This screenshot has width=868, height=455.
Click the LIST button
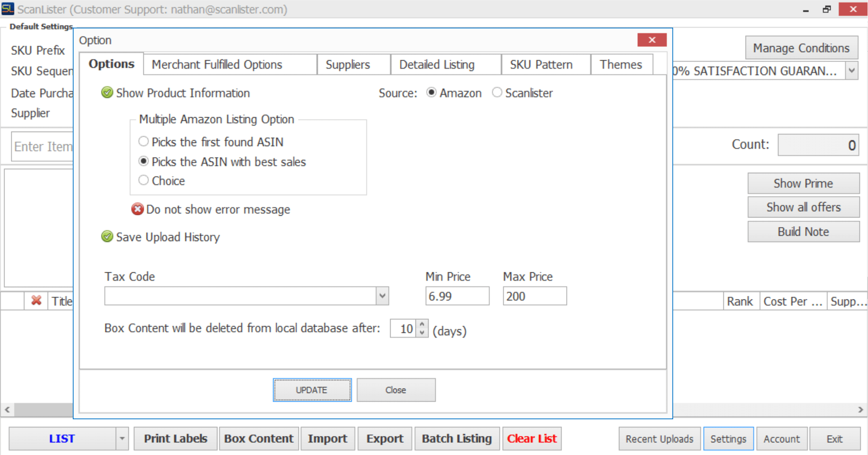click(x=62, y=439)
